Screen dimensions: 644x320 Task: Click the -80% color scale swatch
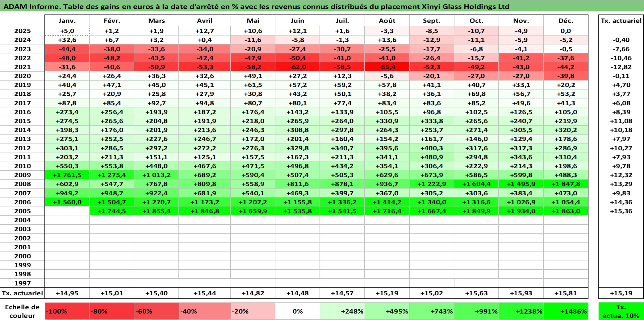112,311
